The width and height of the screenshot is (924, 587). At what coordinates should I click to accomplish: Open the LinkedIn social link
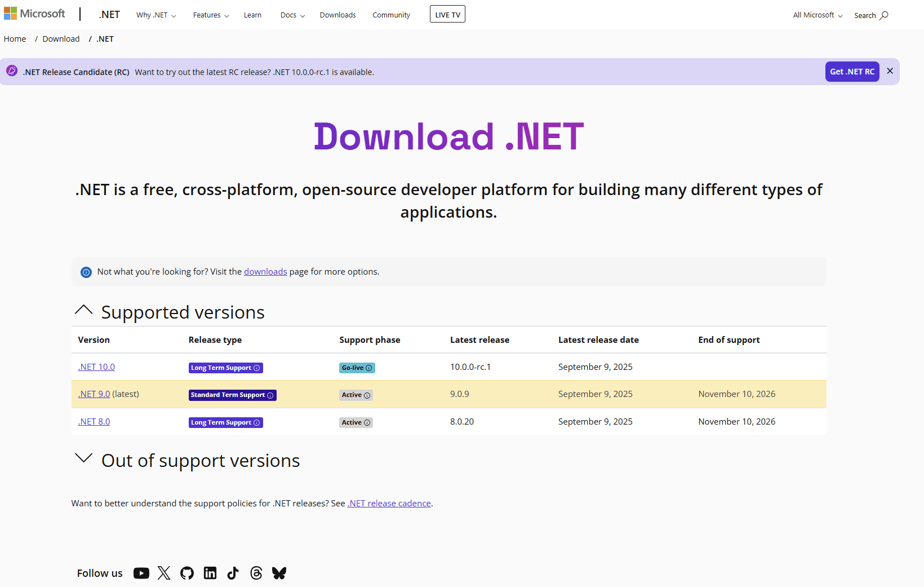(210, 573)
